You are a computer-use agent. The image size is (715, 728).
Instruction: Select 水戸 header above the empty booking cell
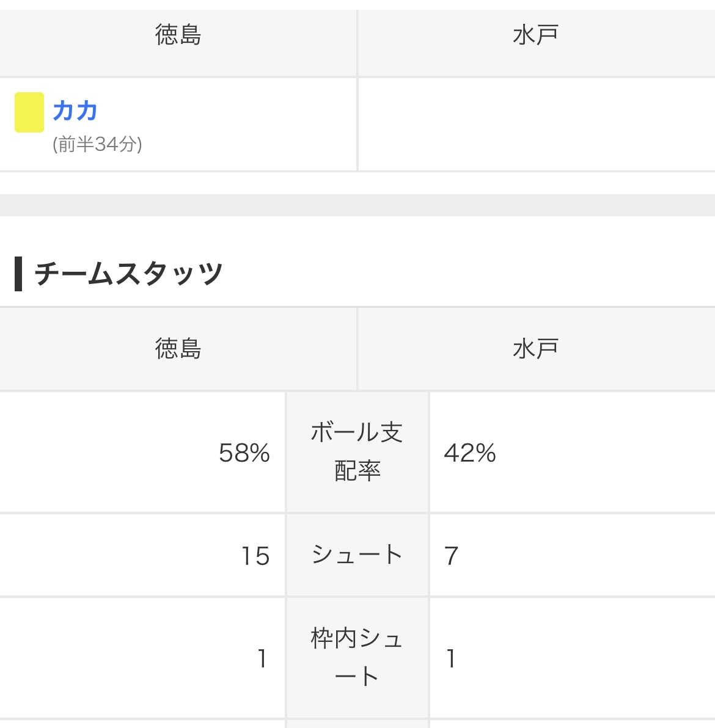(536, 35)
